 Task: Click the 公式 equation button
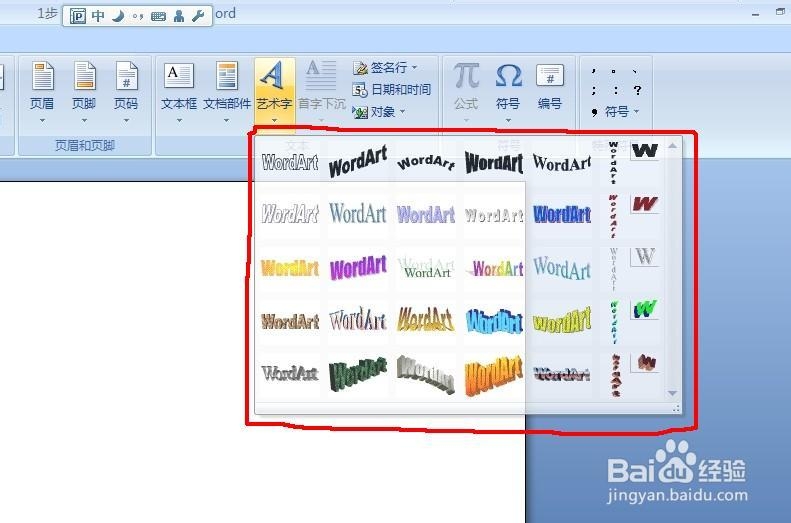click(x=466, y=92)
